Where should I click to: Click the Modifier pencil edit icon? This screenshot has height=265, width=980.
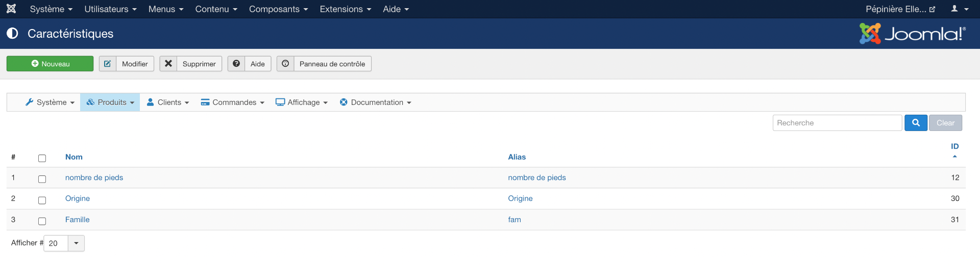coord(108,64)
